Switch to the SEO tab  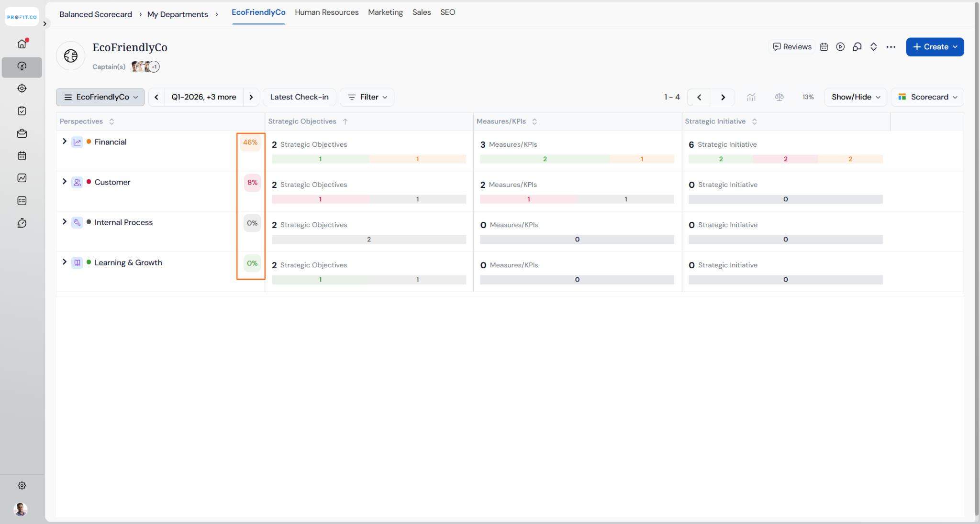click(448, 12)
